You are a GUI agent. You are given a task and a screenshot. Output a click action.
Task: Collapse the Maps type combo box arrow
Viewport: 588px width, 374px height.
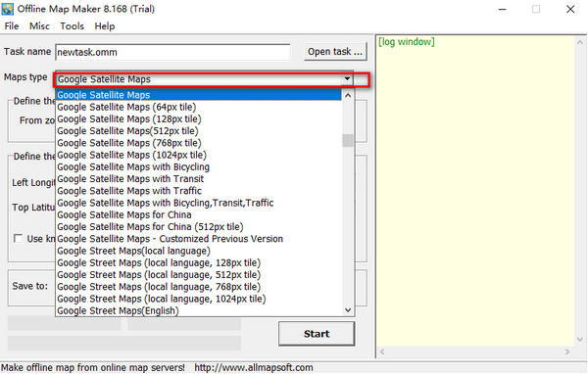coord(347,79)
